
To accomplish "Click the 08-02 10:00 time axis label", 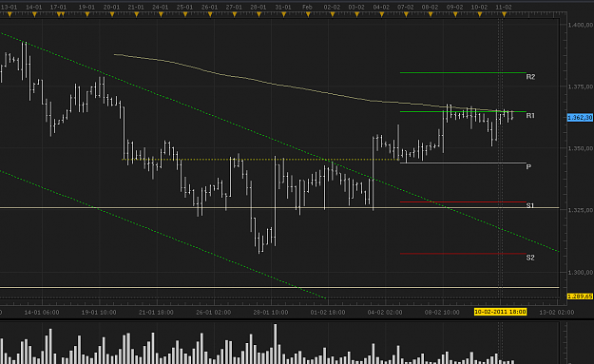I will pyautogui.click(x=442, y=313).
